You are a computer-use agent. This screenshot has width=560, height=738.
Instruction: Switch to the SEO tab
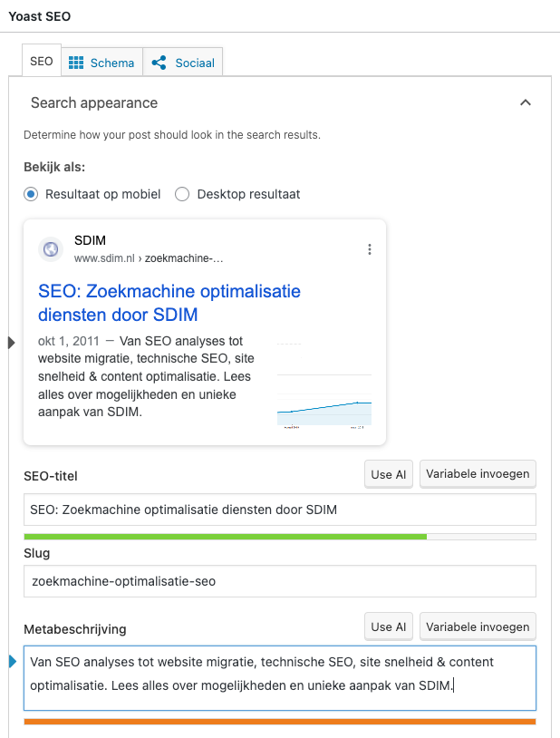pyautogui.click(x=41, y=62)
